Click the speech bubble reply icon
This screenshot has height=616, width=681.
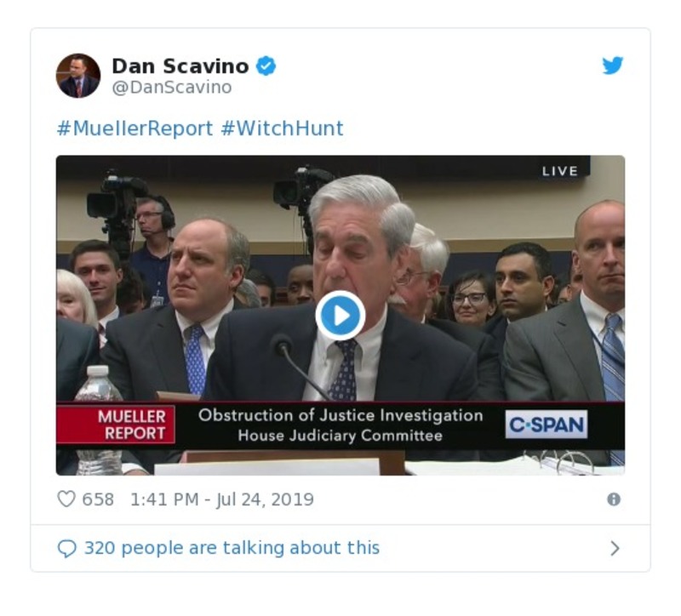(66, 549)
